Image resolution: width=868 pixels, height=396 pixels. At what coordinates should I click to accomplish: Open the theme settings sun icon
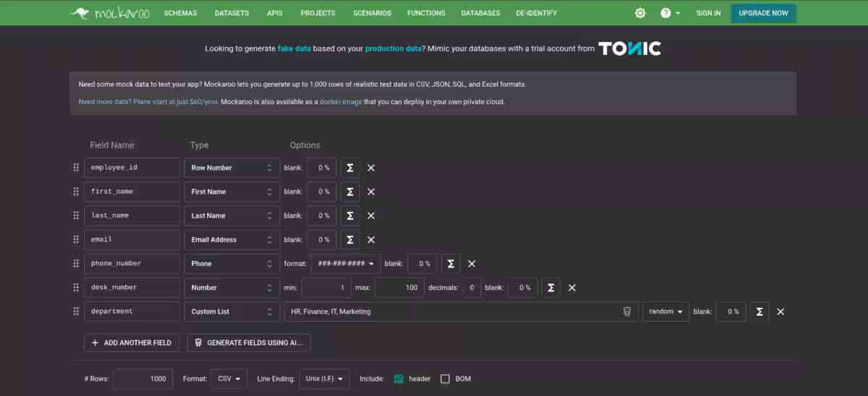click(640, 13)
